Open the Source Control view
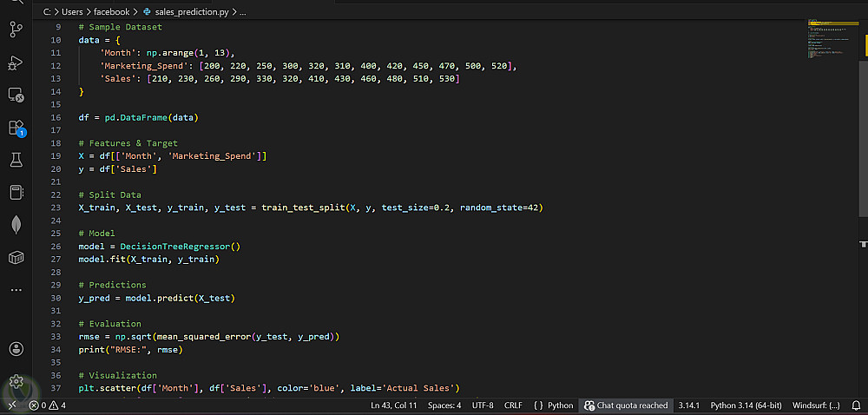This screenshot has width=868, height=415. point(16,30)
